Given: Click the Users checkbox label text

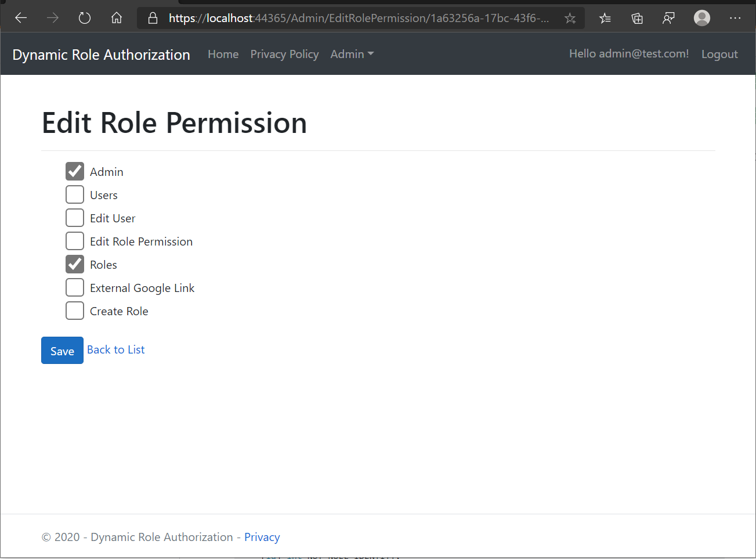Looking at the screenshot, I should (104, 195).
